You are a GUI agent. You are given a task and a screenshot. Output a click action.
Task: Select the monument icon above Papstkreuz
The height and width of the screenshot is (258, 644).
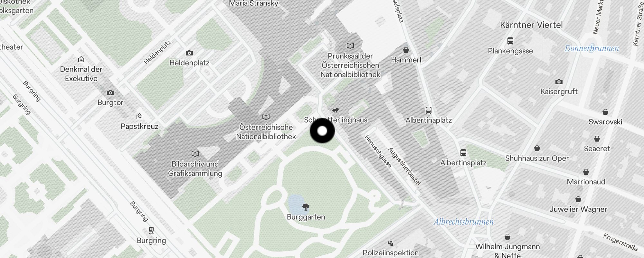pyautogui.click(x=139, y=116)
